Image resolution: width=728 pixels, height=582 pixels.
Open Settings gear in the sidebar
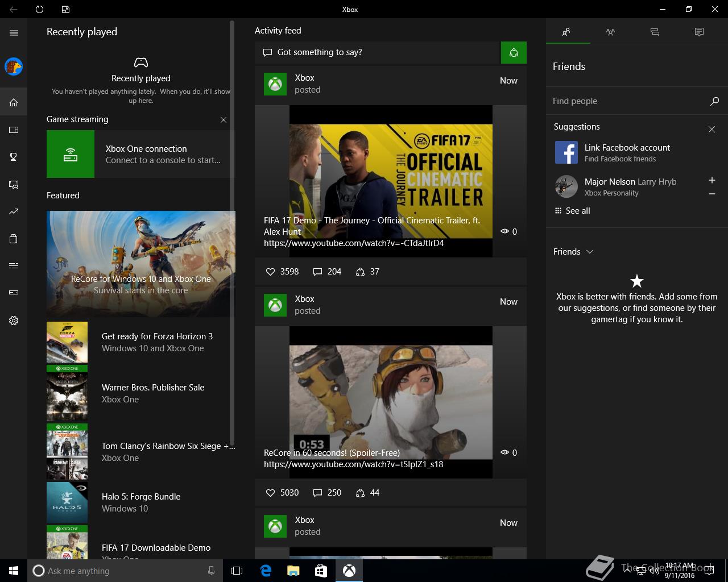(x=14, y=321)
